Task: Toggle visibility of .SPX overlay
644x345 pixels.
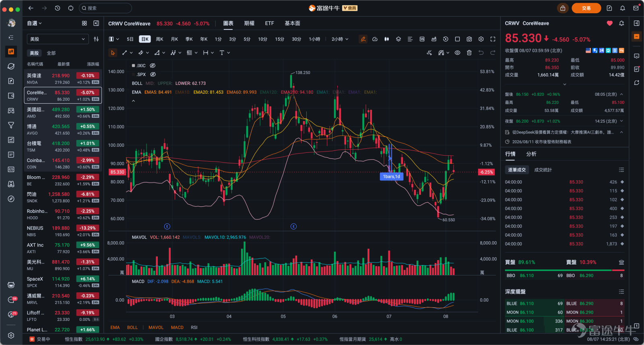Action: point(153,74)
